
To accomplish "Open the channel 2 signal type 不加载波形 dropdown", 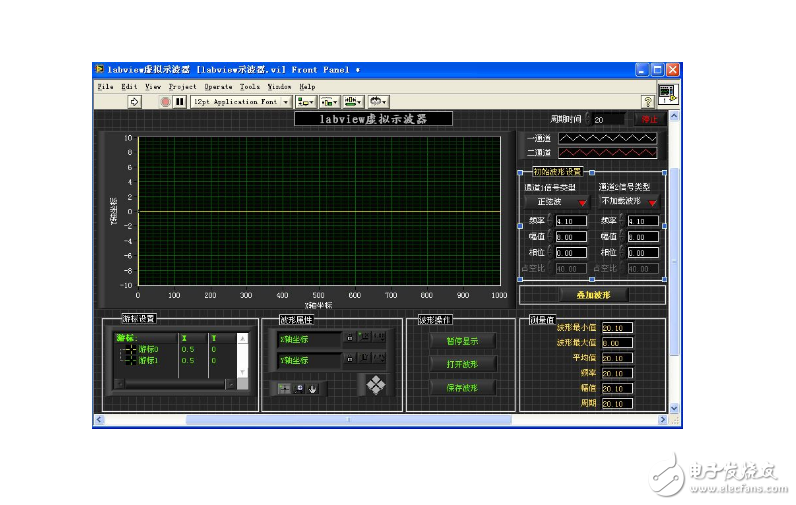I will (x=628, y=201).
